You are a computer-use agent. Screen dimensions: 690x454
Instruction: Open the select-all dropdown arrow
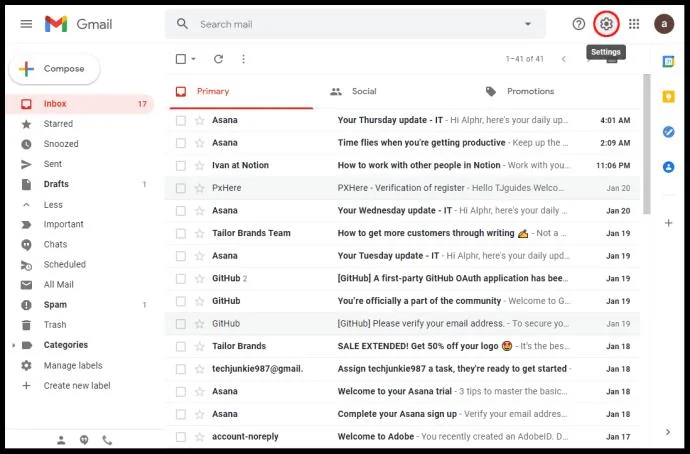(193, 59)
